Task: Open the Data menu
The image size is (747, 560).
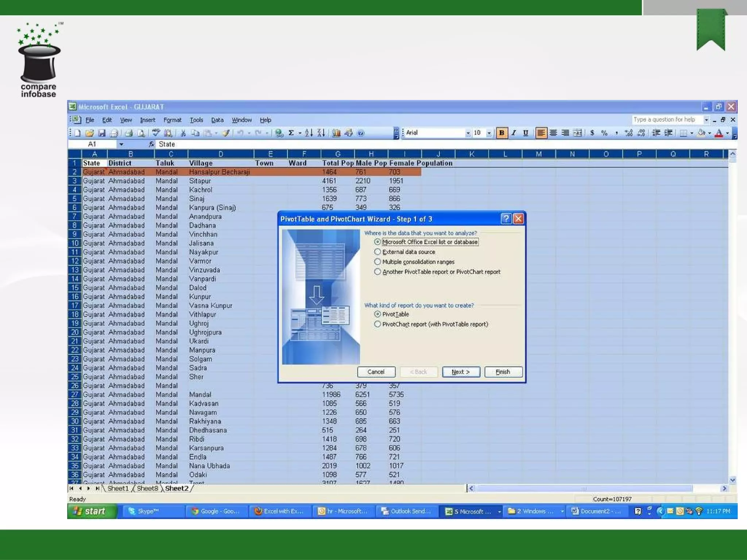Action: [217, 120]
